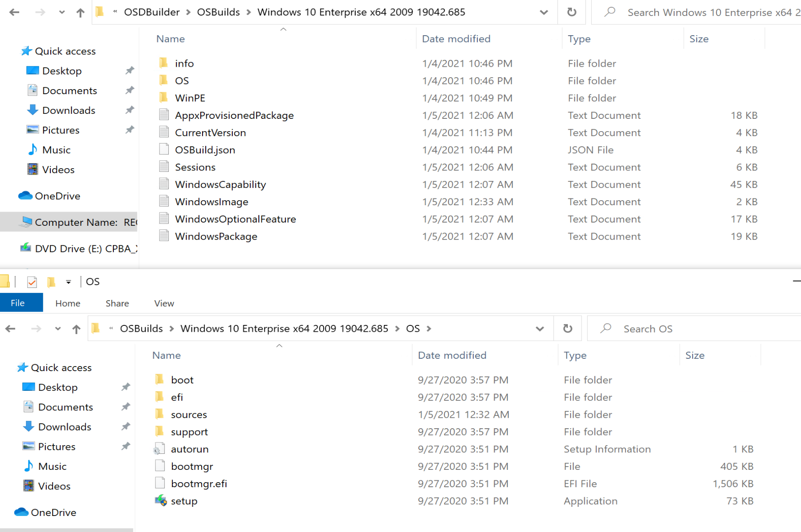Click the New folder icon in quick access toolbar

[51, 282]
